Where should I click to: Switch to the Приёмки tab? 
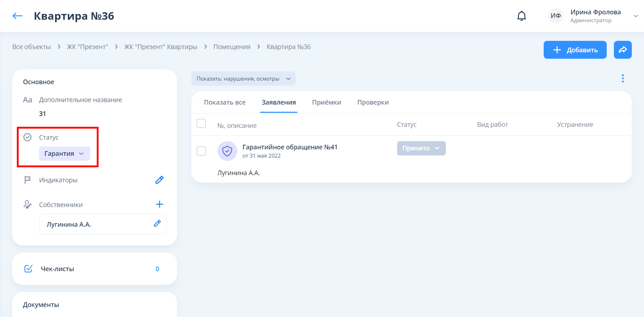pos(326,102)
